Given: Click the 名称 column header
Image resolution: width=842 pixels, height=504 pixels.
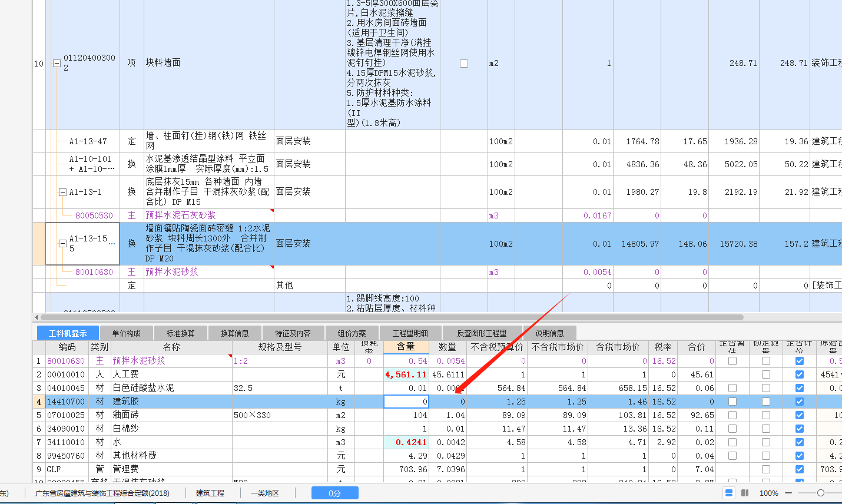Looking at the screenshot, I should point(171,347).
